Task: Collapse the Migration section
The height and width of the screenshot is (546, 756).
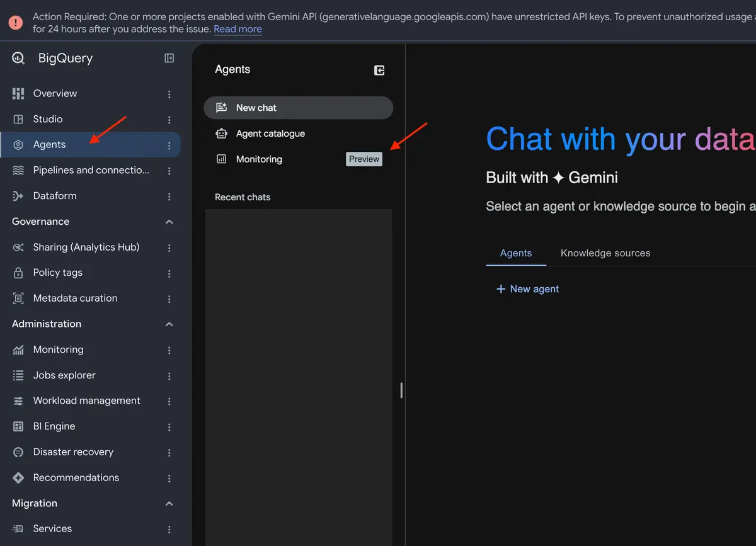Action: (169, 504)
